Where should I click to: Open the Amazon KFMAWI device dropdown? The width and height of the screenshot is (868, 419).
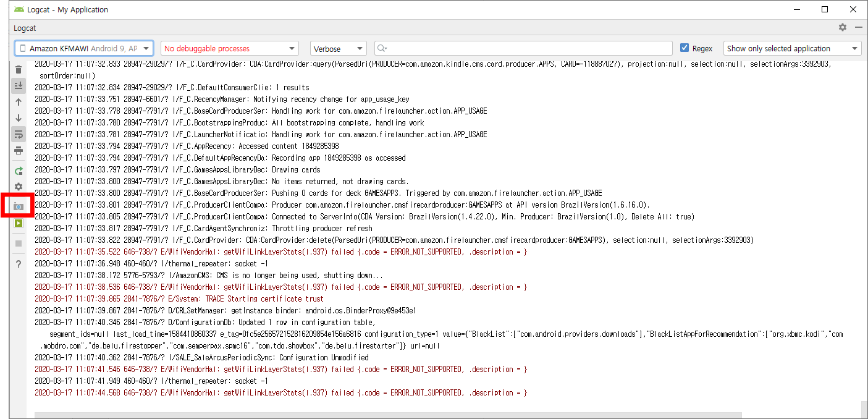click(84, 48)
